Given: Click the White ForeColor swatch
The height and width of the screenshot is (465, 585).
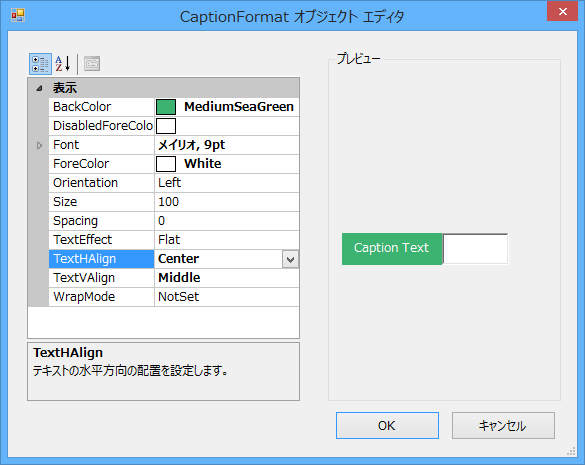Looking at the screenshot, I should coord(166,164).
